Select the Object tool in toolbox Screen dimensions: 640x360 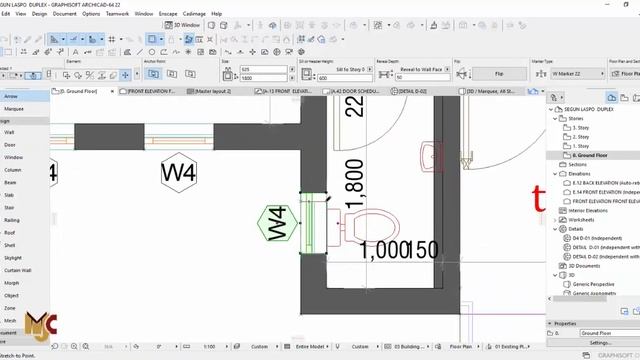[x=11, y=296]
